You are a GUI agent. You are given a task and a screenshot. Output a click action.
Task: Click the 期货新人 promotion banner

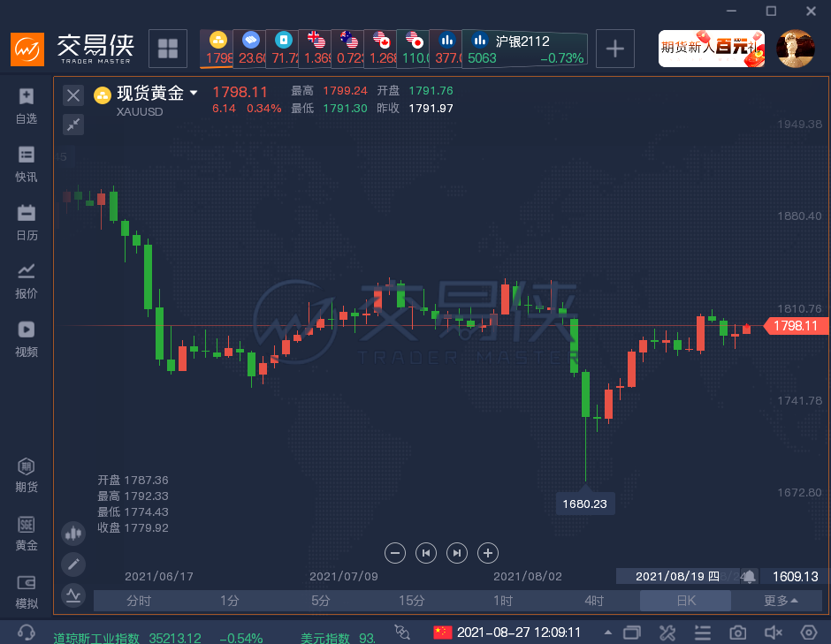pos(711,49)
